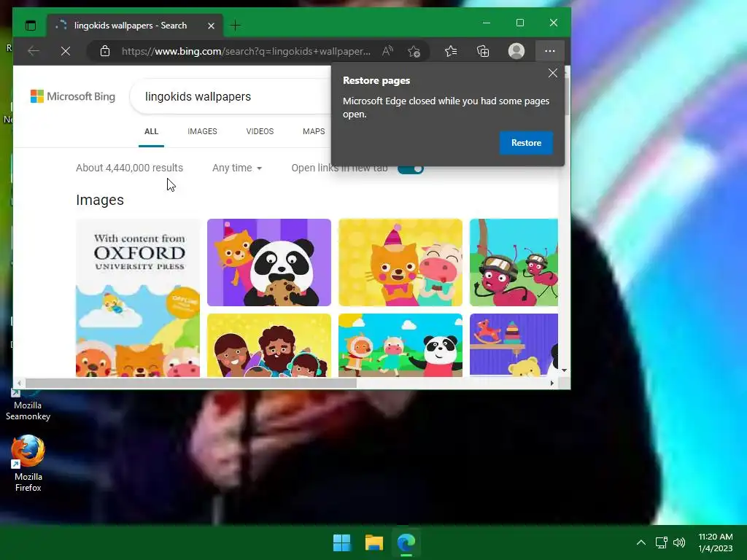Toggle Open links in new tab switch
747x560 pixels.
[x=411, y=168]
